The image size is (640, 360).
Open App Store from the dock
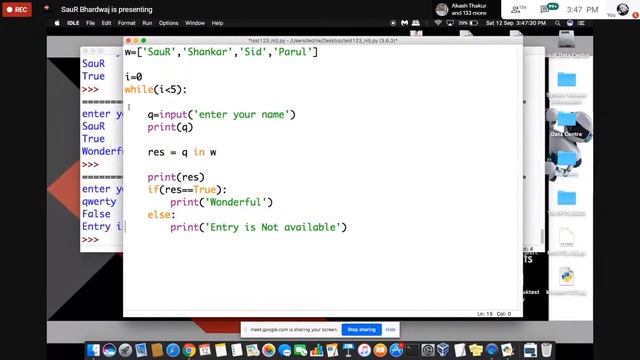click(396, 350)
